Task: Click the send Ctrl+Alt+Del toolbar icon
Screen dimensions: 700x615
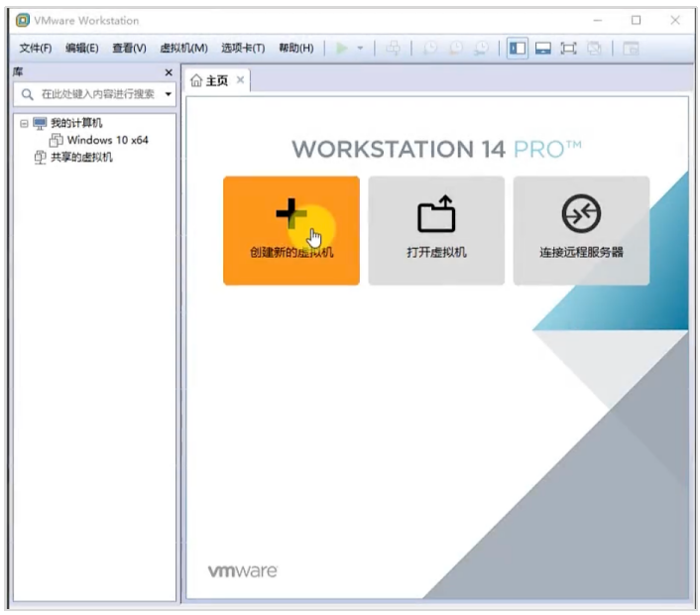Action: point(393,48)
